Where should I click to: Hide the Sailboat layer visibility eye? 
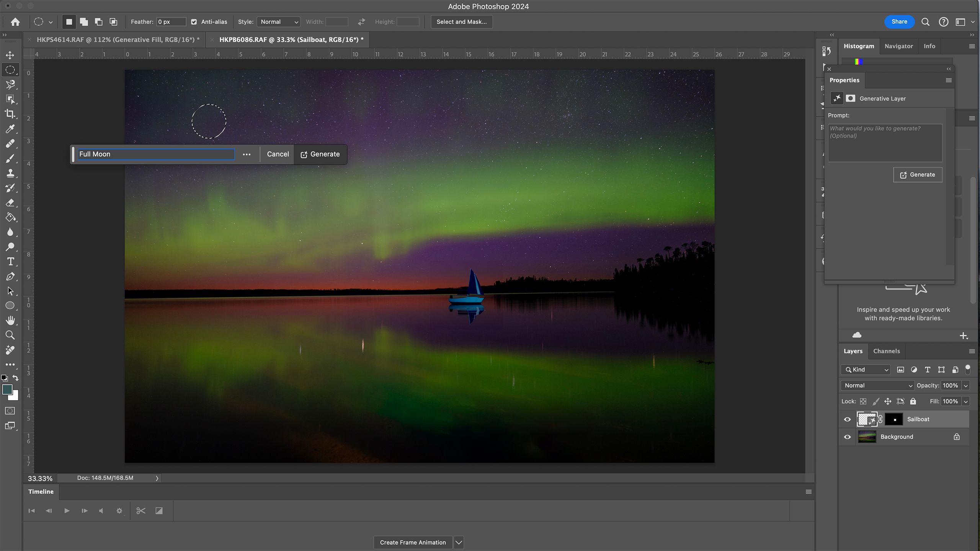[x=848, y=419]
